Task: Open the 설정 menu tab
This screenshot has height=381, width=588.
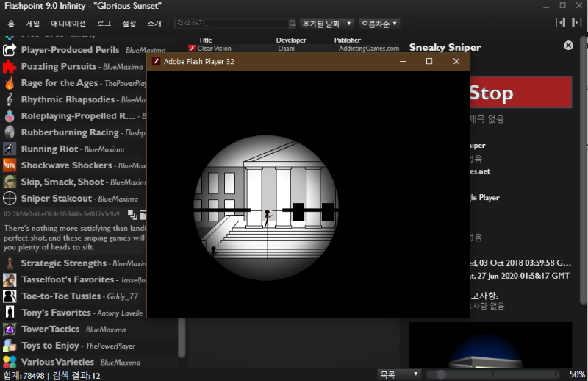Action: pyautogui.click(x=129, y=24)
